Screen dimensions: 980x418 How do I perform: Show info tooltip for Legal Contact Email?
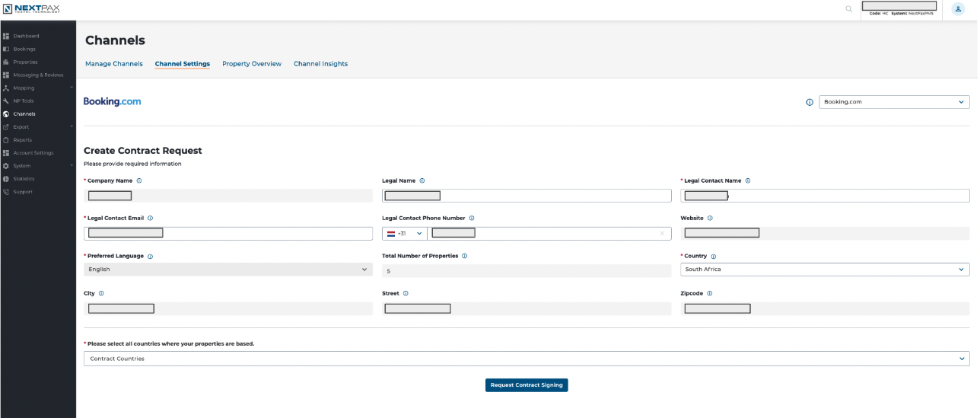pos(151,218)
